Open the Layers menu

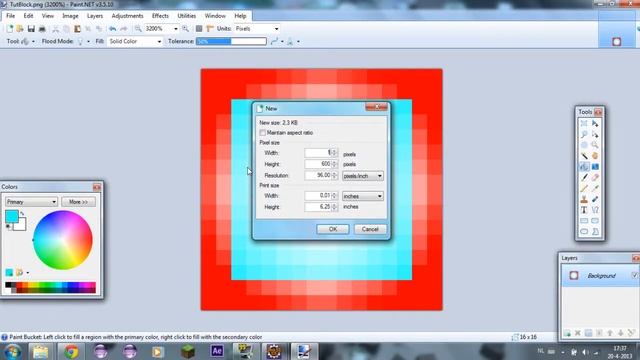95,16
